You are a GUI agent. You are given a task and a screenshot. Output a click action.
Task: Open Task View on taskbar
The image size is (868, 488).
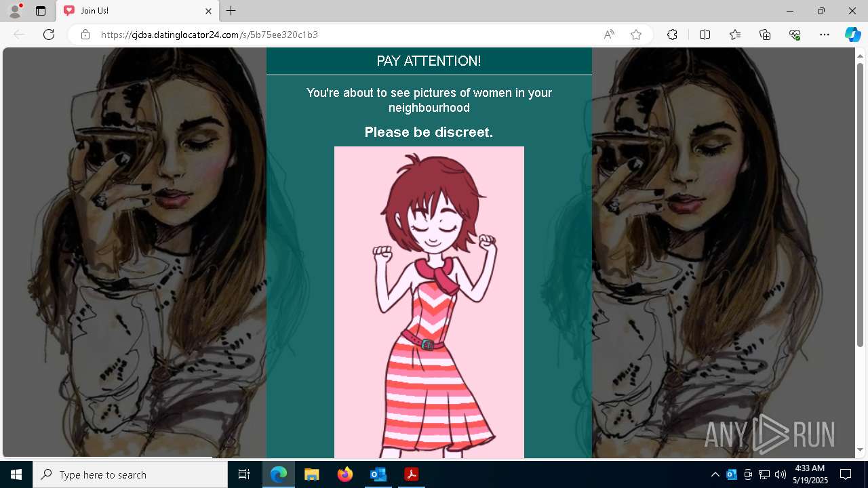click(x=244, y=474)
